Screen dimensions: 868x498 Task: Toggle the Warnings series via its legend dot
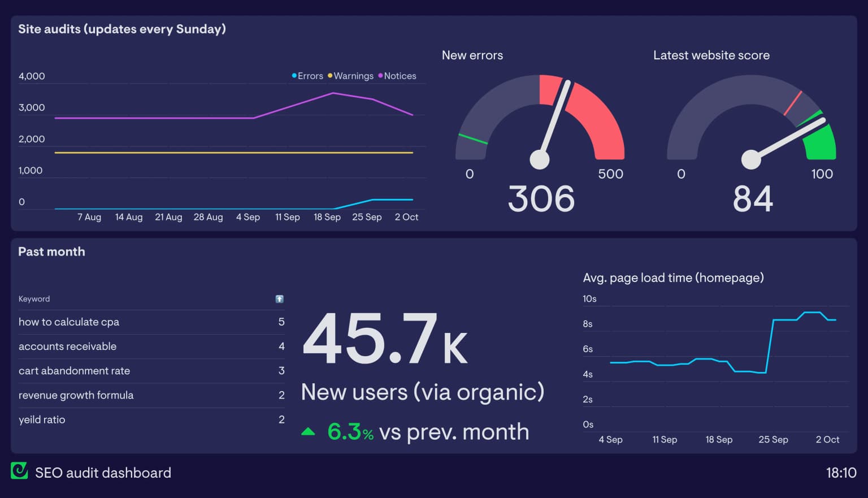coord(330,75)
